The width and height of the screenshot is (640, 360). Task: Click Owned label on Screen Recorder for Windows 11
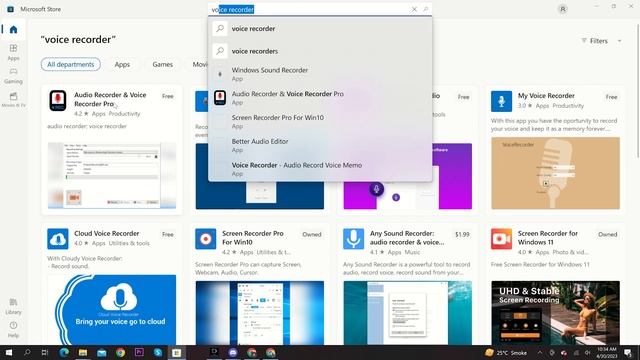coord(607,235)
